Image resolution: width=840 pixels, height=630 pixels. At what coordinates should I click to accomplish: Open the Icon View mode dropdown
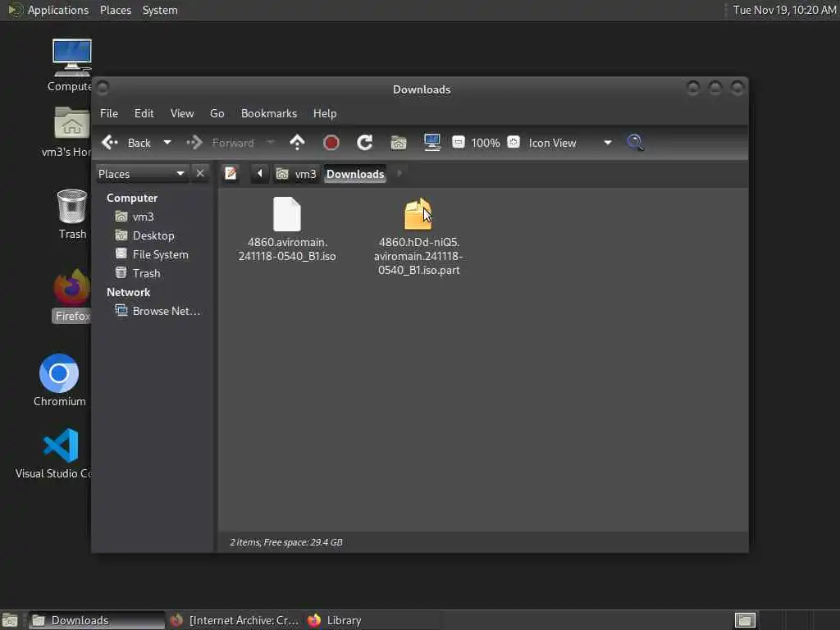(x=570, y=143)
